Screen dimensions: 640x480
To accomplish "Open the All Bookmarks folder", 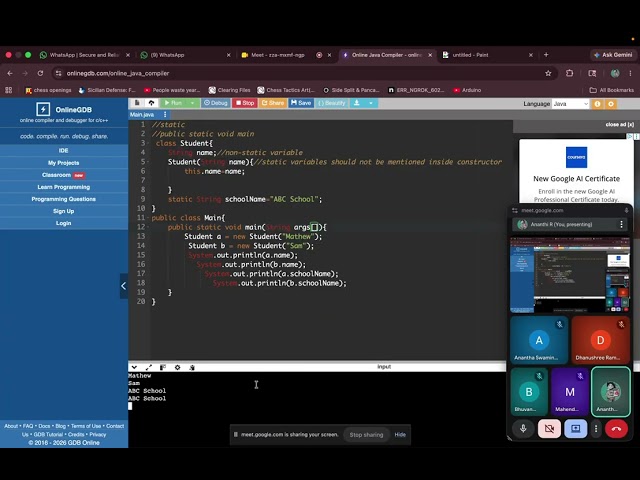I will pos(611,90).
